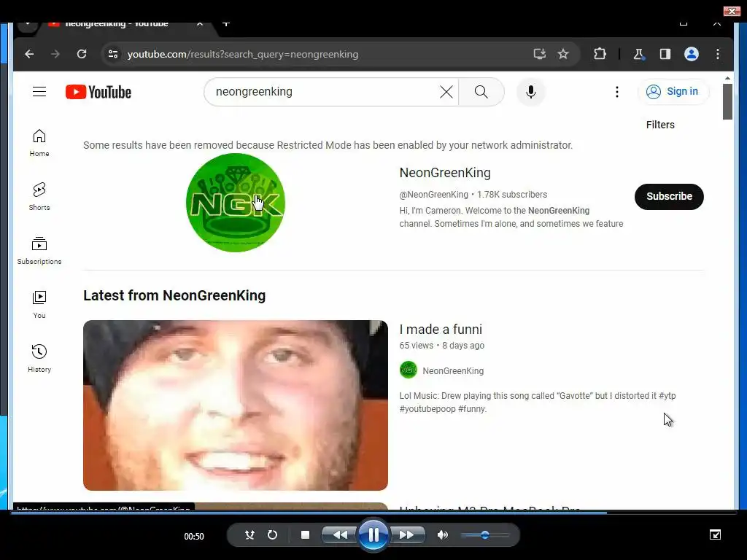Click the 65 views 8 days ago text
Screen dimensions: 747x560
point(441,346)
